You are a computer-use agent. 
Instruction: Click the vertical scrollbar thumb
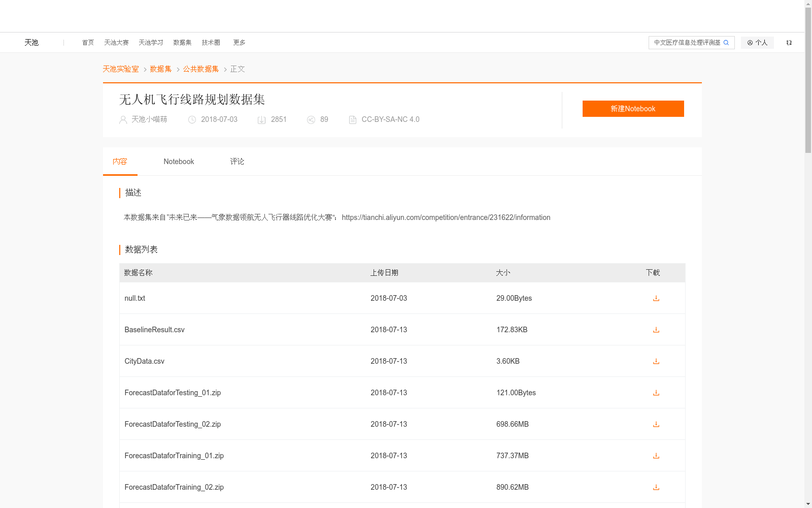point(808,80)
